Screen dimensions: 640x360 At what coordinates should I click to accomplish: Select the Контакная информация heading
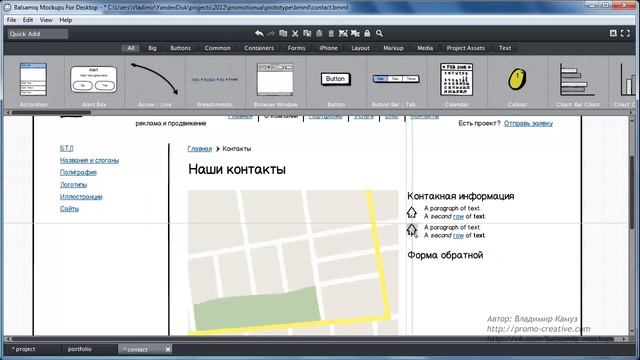(x=460, y=196)
